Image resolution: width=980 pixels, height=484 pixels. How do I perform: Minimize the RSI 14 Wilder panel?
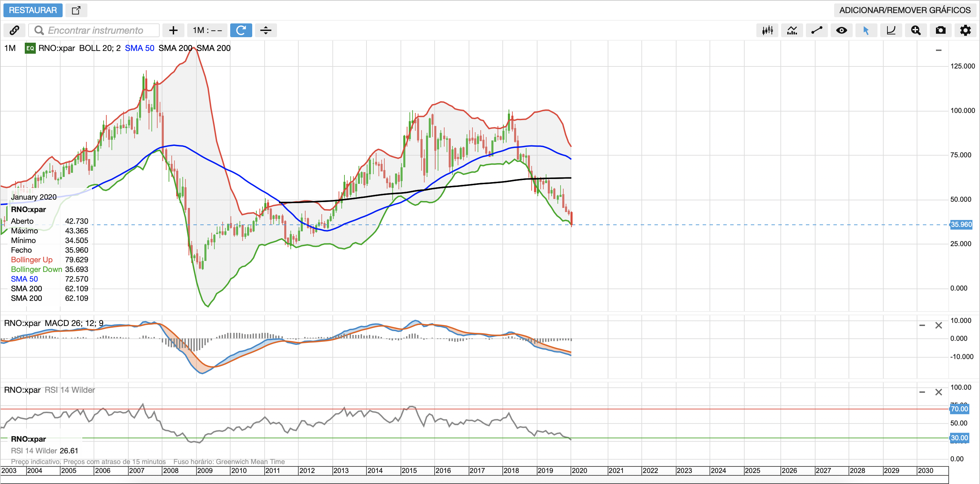pyautogui.click(x=922, y=392)
